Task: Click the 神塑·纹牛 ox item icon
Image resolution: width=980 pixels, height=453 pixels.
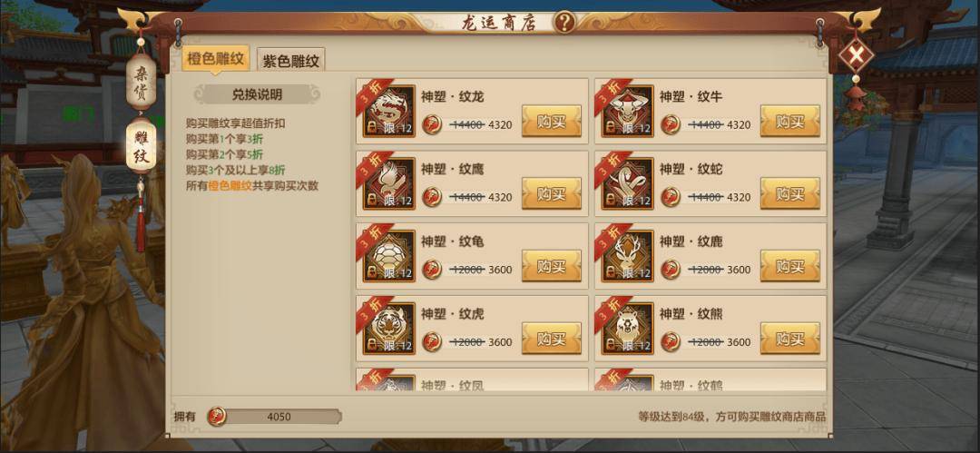Action: 628,111
